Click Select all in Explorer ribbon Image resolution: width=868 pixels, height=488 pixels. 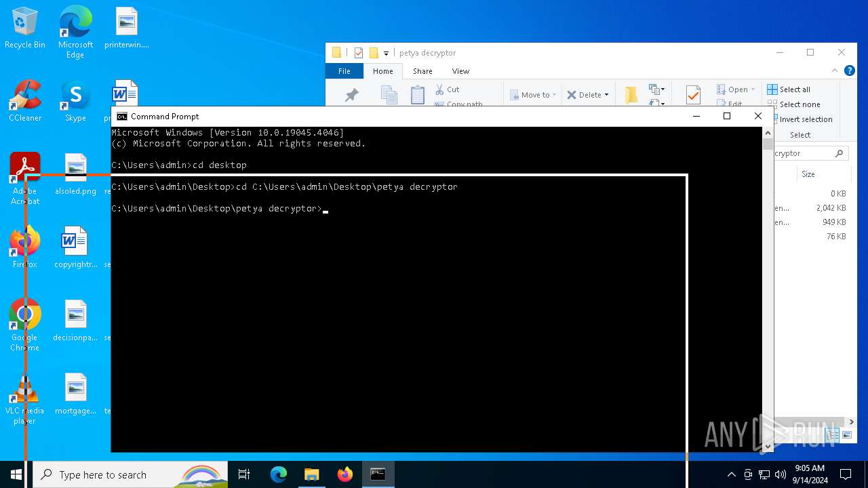(789, 89)
